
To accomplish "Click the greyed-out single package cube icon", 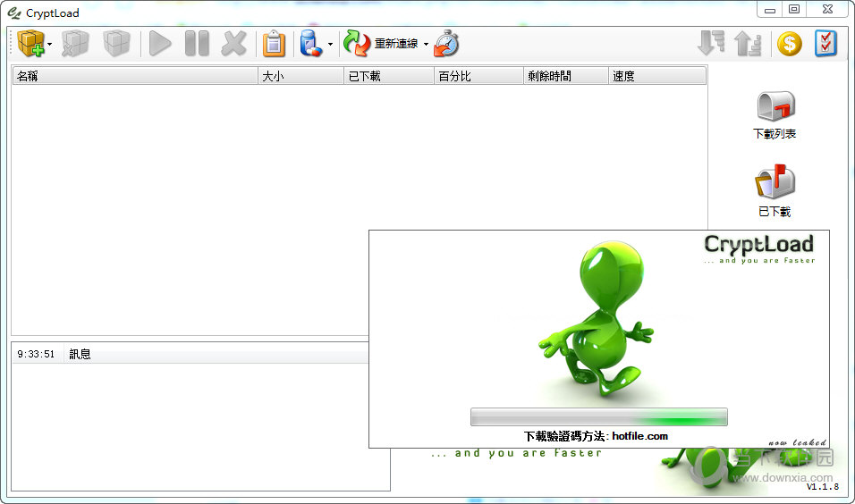I will pos(116,43).
